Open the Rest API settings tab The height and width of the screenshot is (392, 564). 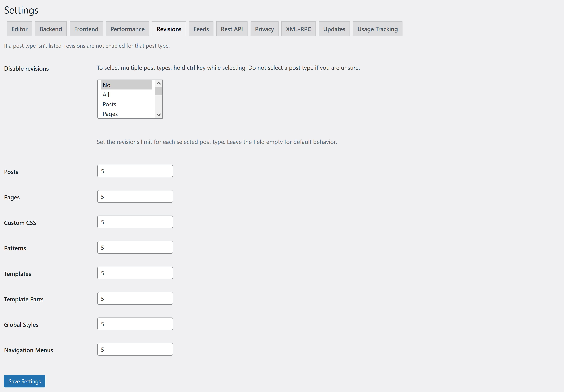(x=232, y=29)
